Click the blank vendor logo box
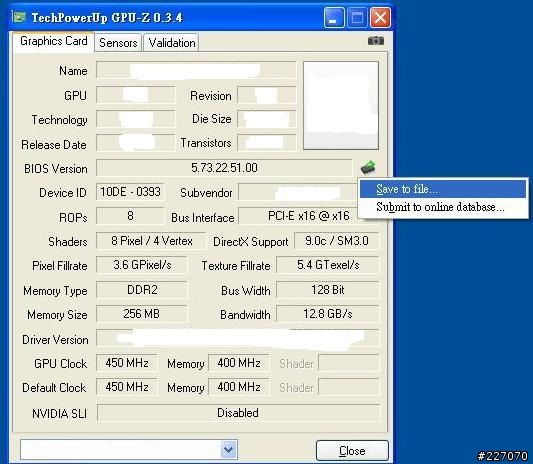The width and height of the screenshot is (533, 464). click(341, 105)
